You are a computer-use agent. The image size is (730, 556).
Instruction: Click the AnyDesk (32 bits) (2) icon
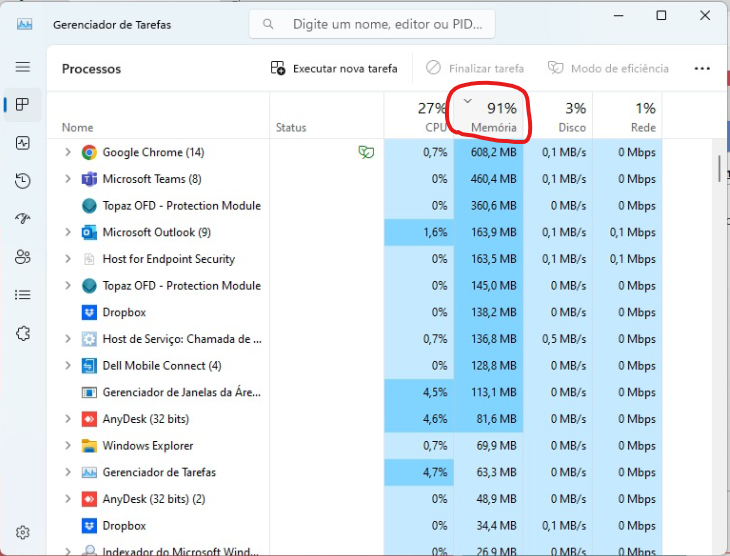(89, 499)
